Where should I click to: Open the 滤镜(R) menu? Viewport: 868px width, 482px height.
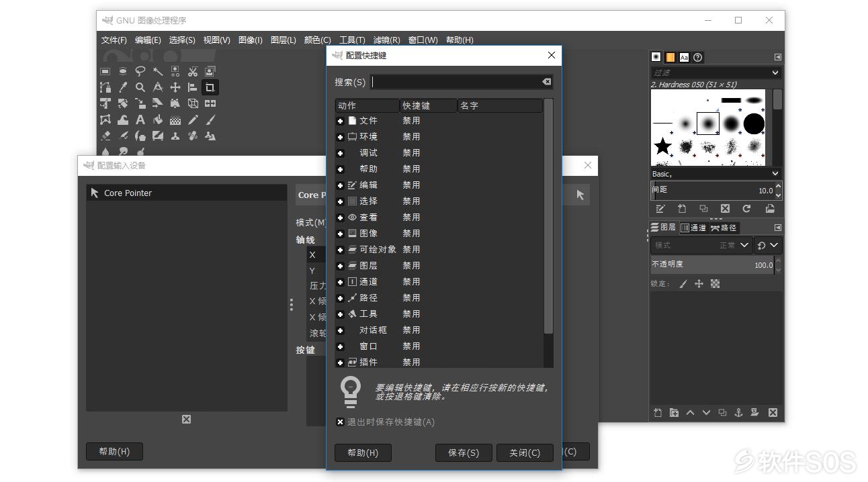coord(387,40)
